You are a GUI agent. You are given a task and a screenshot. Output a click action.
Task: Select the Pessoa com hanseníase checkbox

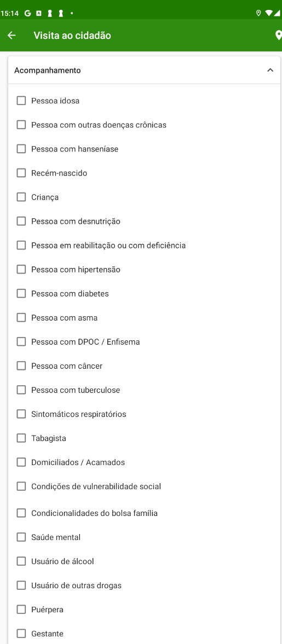click(21, 149)
